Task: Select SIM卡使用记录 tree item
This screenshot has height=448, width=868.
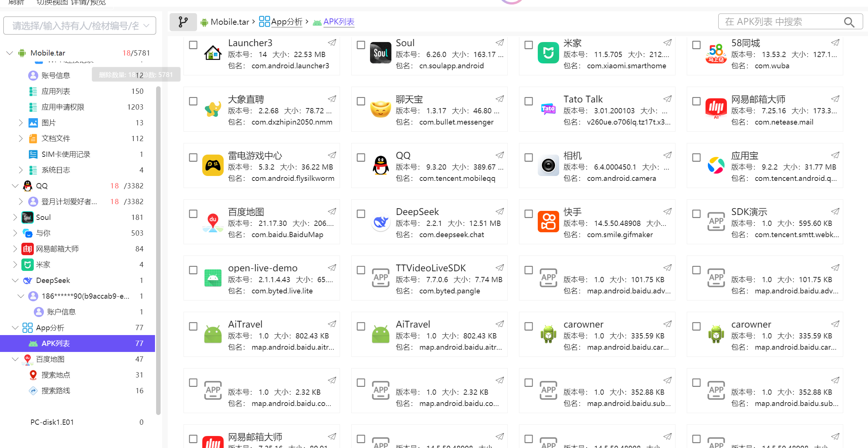Action: pos(66,154)
